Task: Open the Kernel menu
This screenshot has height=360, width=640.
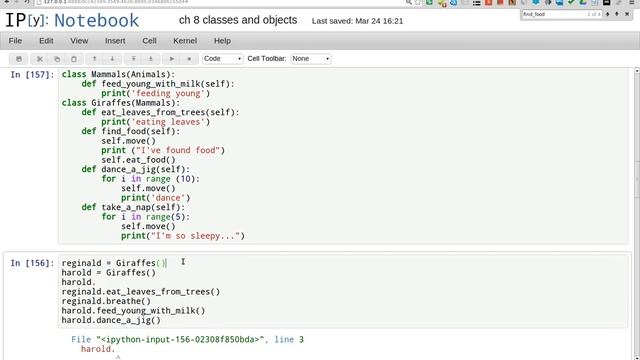Action: (x=185, y=41)
